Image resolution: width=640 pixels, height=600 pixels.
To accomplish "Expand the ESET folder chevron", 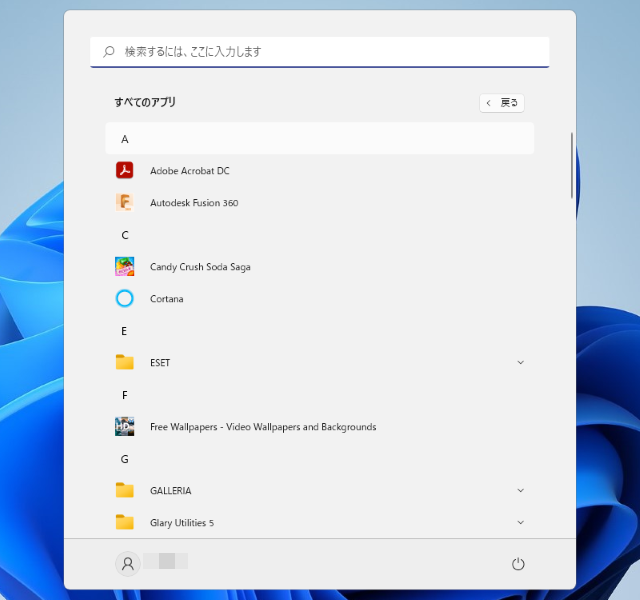I will (x=520, y=362).
